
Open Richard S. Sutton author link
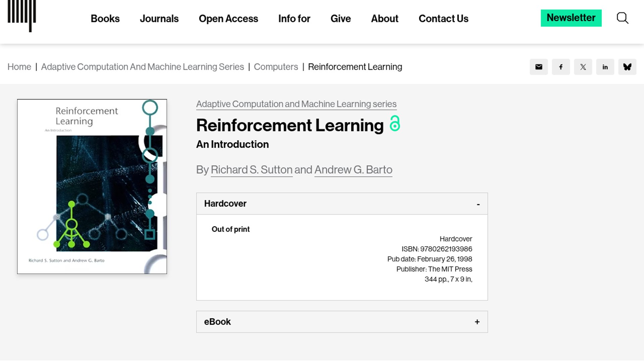tap(252, 170)
